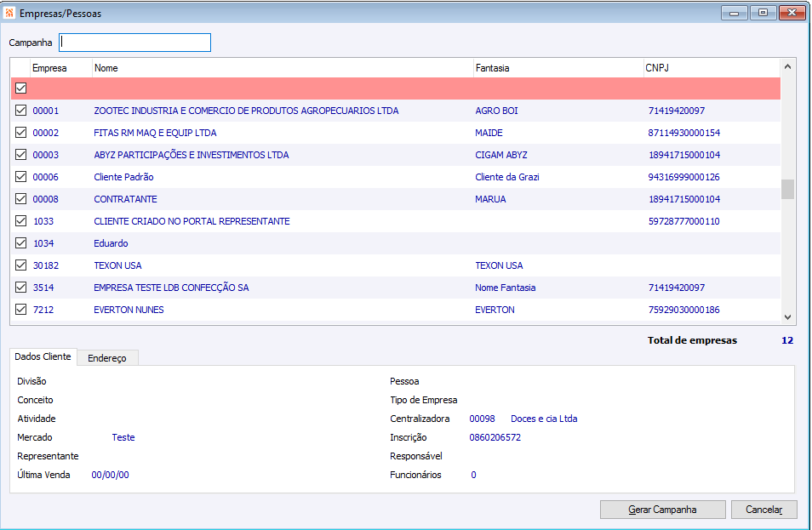Toggle the checkbox in the red header row
This screenshot has width=812, height=530.
tap(20, 88)
